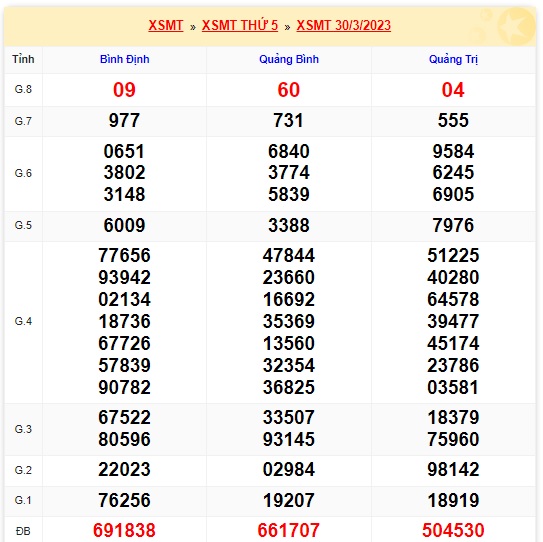The image size is (543, 542).
Task: Select Bình Định G.8 result 09
Action: [x=124, y=90]
